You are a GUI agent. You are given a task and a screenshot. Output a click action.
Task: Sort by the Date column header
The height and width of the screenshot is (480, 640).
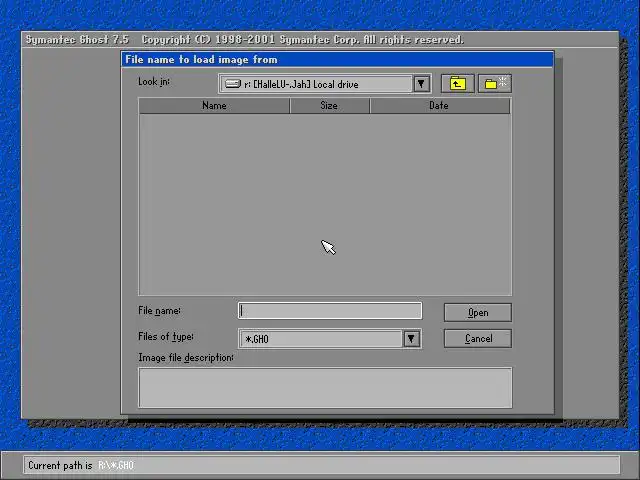pos(439,106)
